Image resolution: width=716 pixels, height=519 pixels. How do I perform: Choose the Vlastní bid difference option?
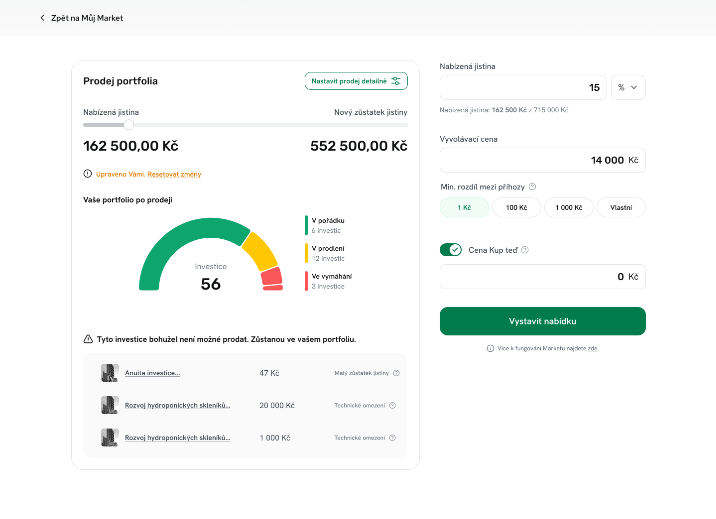(620, 207)
